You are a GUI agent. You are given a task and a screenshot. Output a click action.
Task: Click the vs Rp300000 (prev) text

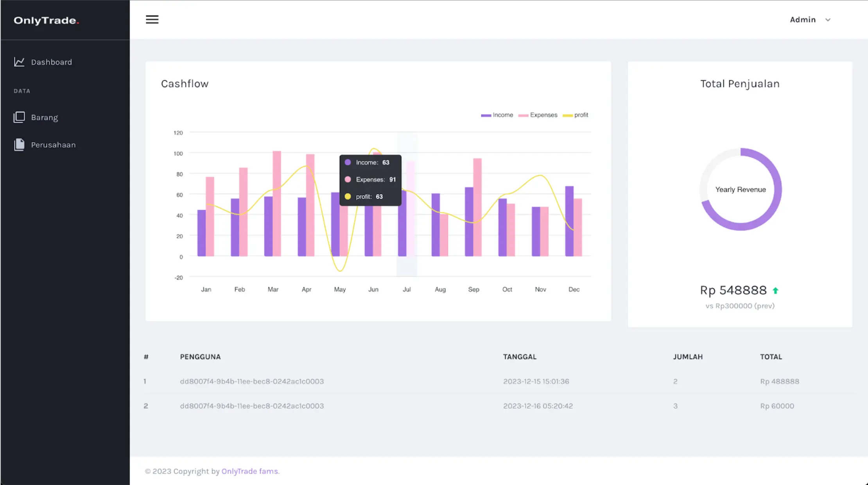click(x=740, y=306)
